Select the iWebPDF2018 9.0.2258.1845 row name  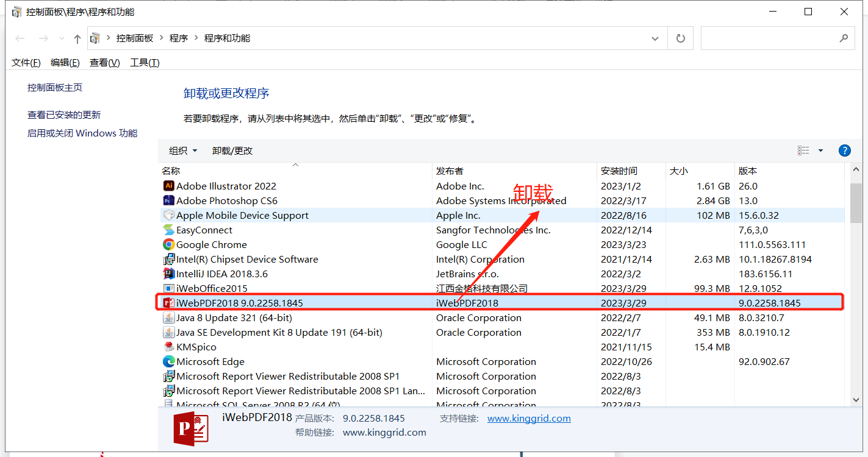pyautogui.click(x=240, y=303)
